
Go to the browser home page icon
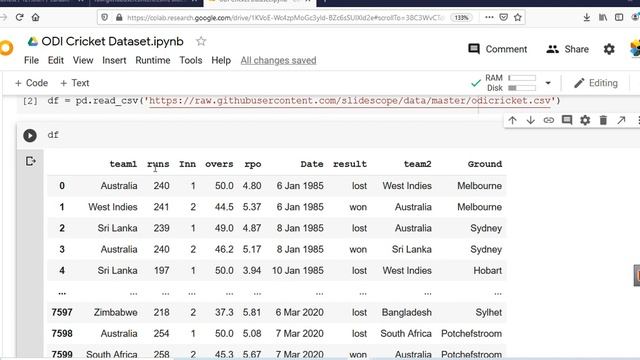point(36,17)
